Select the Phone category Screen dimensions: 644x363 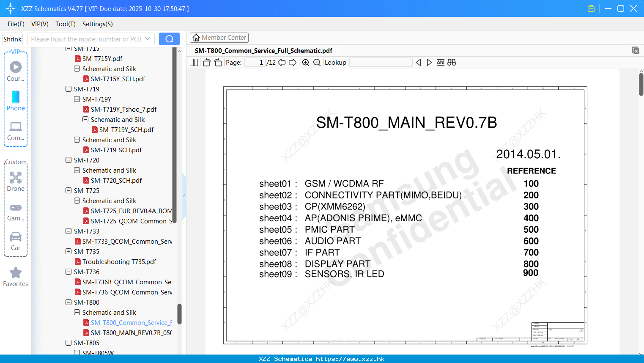click(x=16, y=101)
